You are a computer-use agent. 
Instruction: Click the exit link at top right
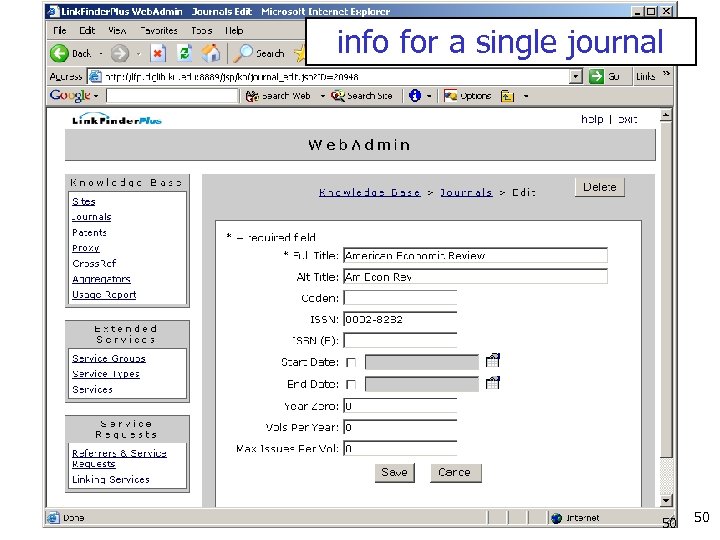point(627,119)
